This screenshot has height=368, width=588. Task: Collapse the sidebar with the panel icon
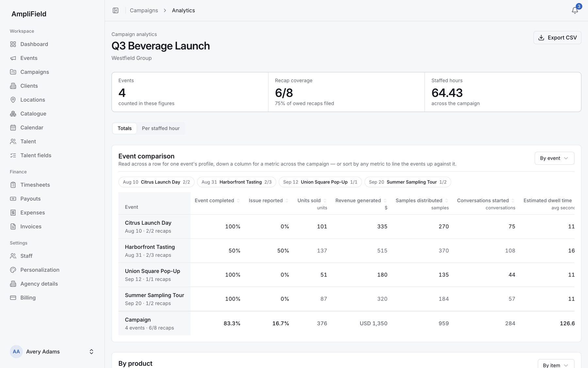click(x=116, y=10)
